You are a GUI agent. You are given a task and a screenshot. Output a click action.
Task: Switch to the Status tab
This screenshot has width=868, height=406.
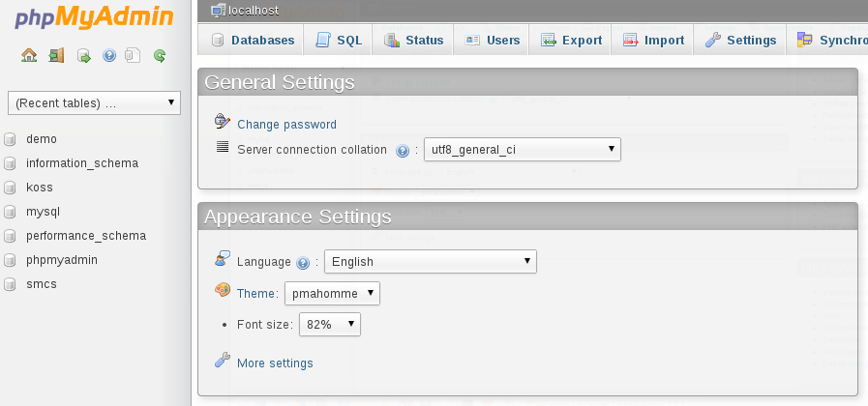pos(413,40)
